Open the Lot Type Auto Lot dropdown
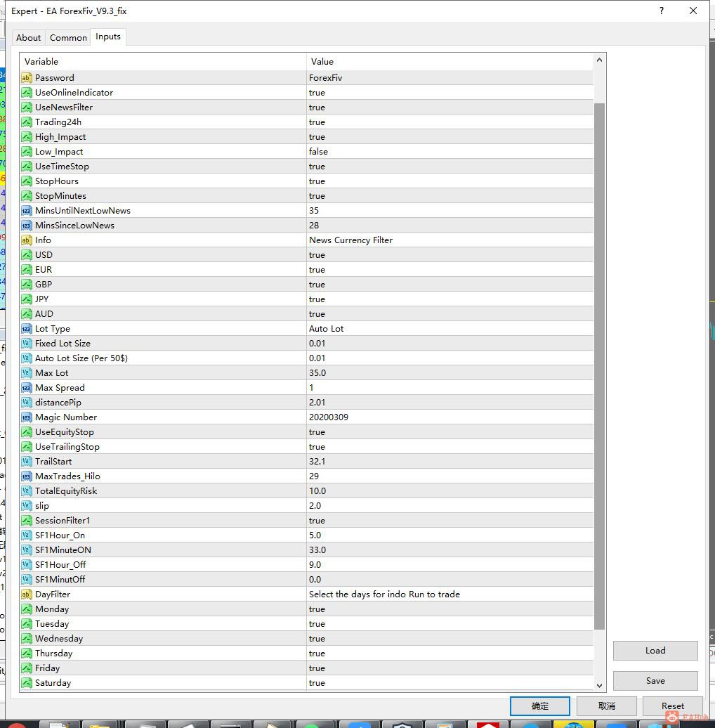Screen dimensions: 715x728 (450, 329)
